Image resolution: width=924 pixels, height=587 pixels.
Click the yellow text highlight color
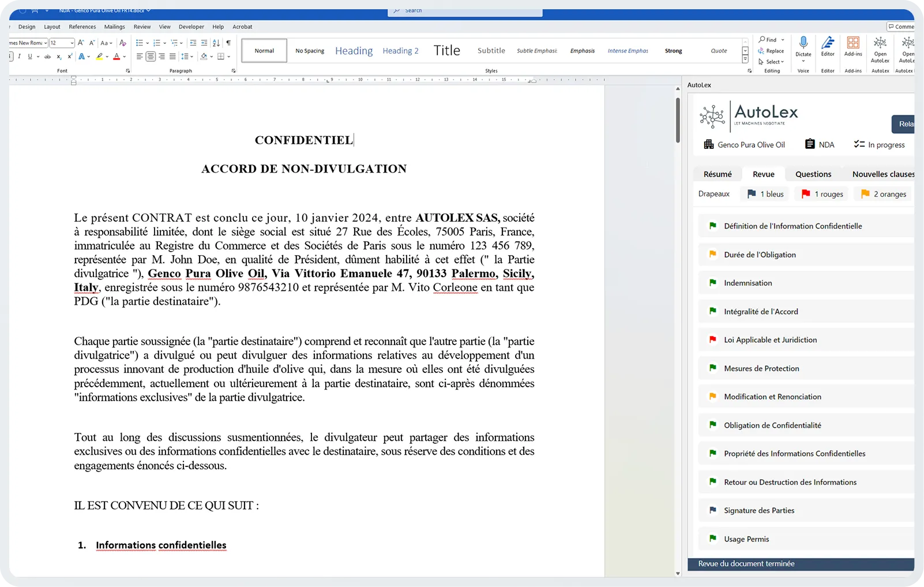click(99, 57)
